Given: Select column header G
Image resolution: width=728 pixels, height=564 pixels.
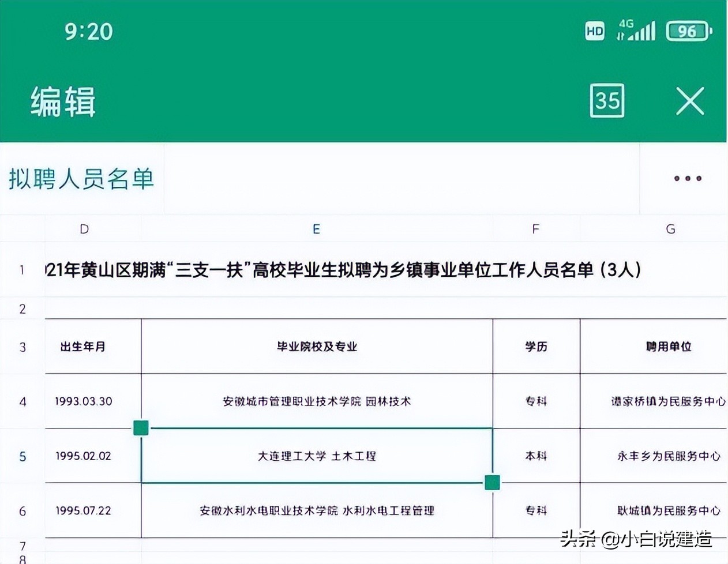Looking at the screenshot, I should tap(670, 228).
